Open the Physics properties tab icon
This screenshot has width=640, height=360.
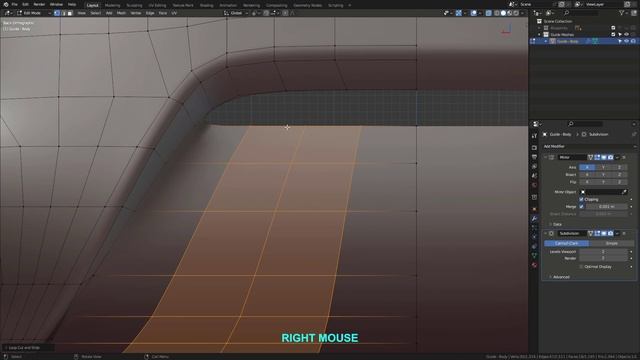(x=534, y=237)
